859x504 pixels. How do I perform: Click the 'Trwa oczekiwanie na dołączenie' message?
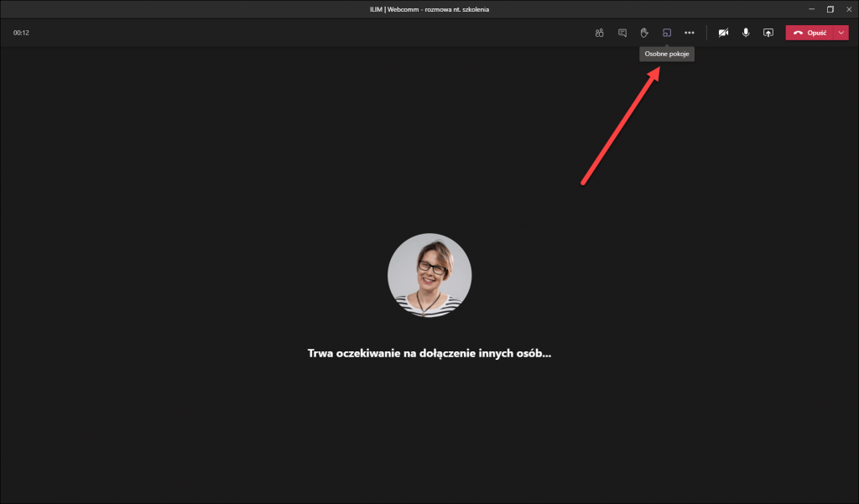click(429, 354)
